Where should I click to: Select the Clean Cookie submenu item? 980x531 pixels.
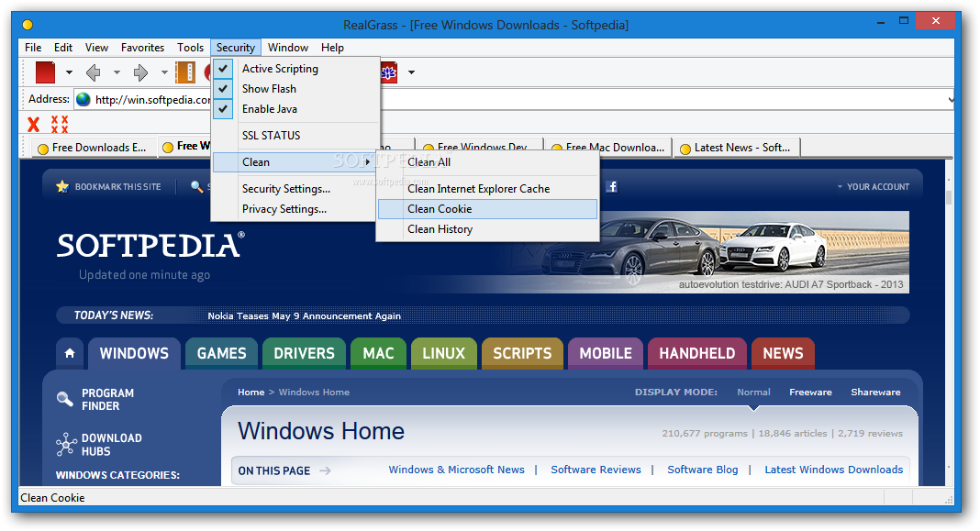tap(487, 209)
